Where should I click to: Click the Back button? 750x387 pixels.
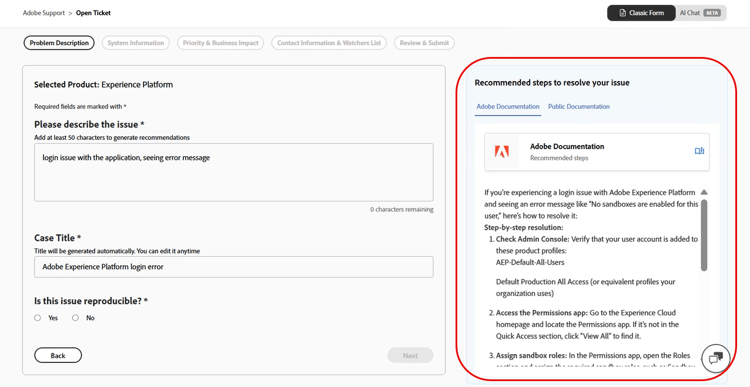pyautogui.click(x=58, y=355)
